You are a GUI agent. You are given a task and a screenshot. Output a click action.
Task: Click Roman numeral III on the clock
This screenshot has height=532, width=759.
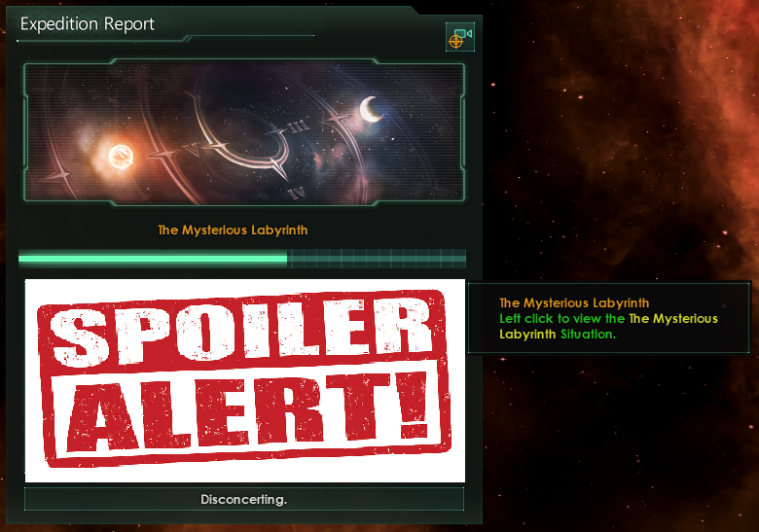click(298, 126)
